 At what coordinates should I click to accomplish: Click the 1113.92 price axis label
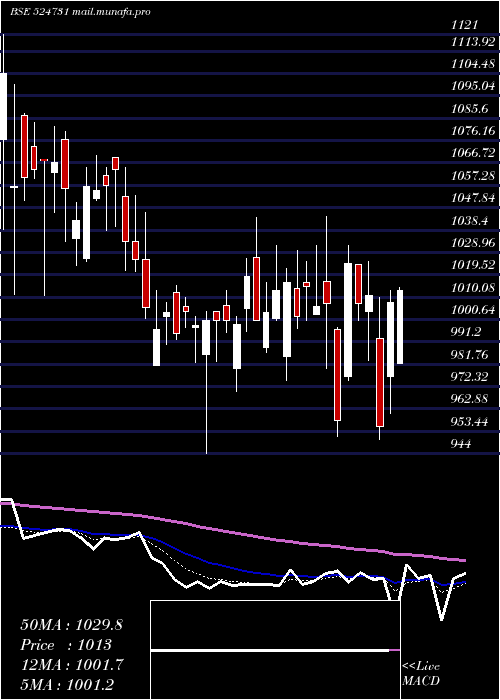click(x=473, y=42)
